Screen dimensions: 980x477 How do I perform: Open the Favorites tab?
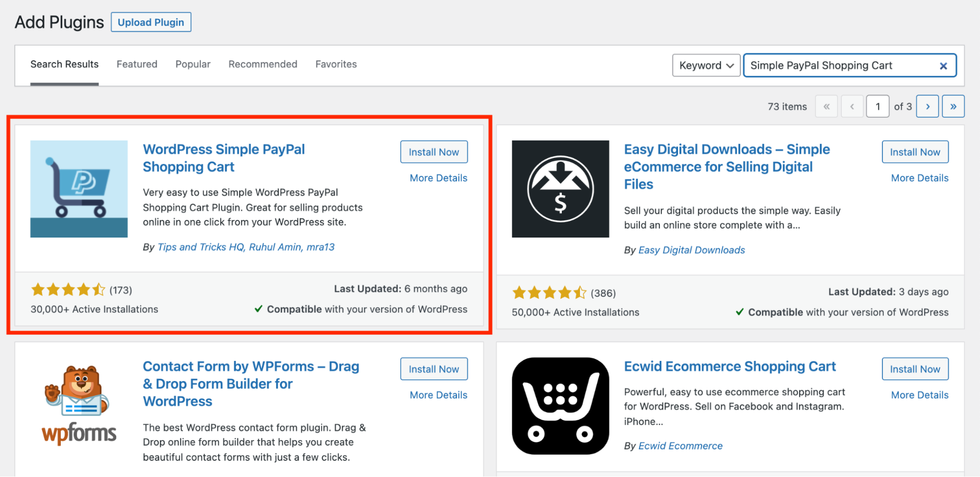pyautogui.click(x=336, y=64)
